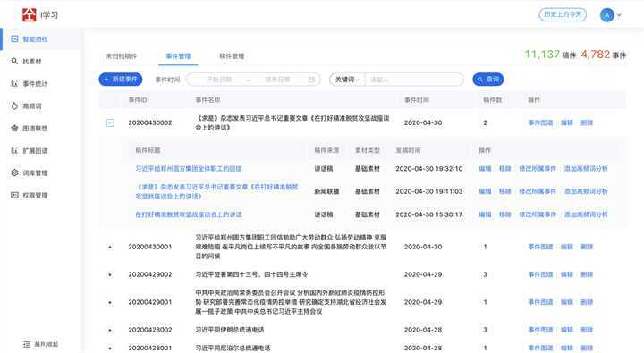Click 删除 for event 20200430002
The height and width of the screenshot is (353, 644).
[x=587, y=122]
